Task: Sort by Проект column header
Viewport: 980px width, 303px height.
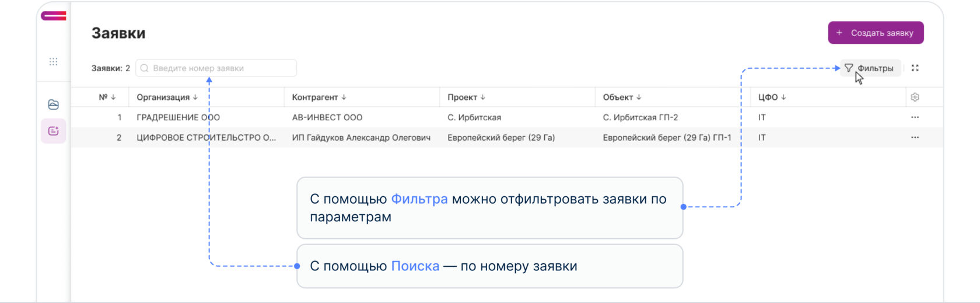Action: pyautogui.click(x=466, y=97)
